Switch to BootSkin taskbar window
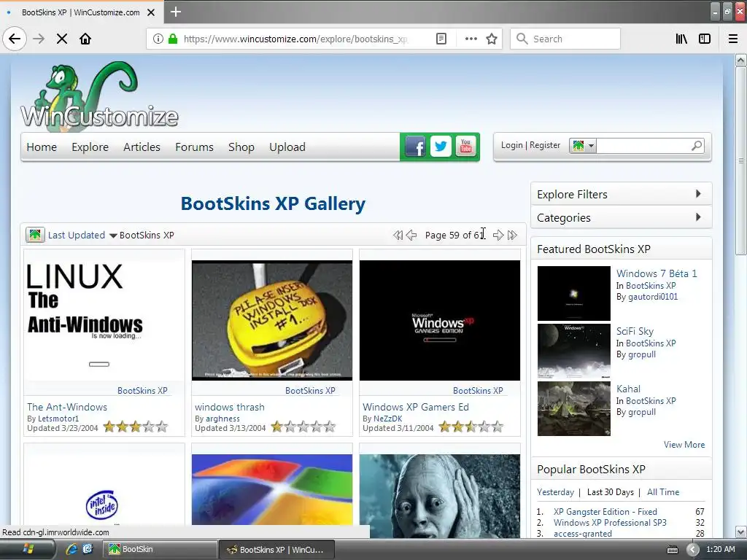 click(x=160, y=550)
